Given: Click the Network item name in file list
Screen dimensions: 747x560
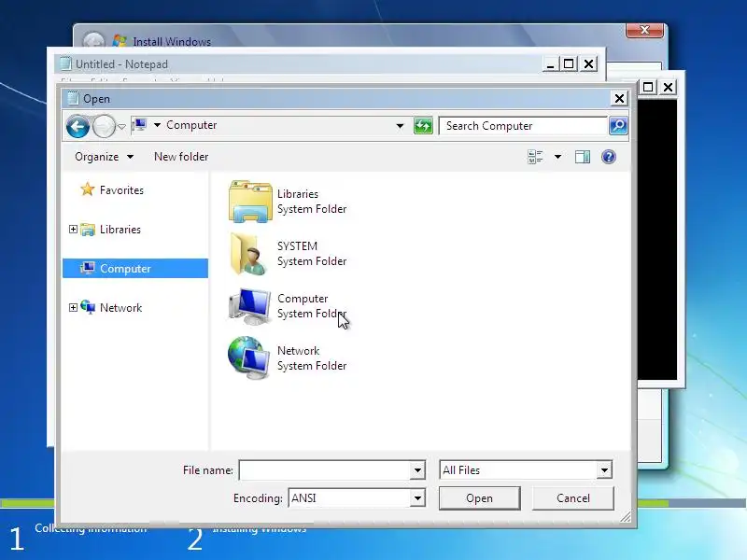Looking at the screenshot, I should pos(298,351).
